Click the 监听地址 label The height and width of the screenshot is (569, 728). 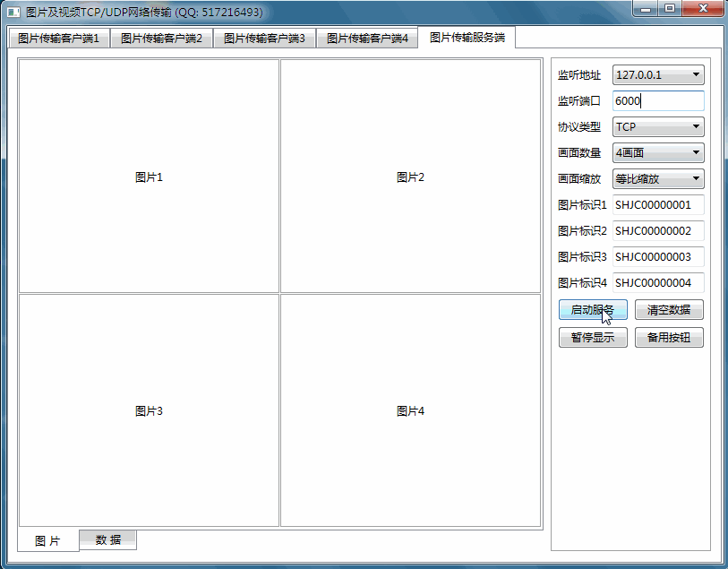pyautogui.click(x=579, y=74)
